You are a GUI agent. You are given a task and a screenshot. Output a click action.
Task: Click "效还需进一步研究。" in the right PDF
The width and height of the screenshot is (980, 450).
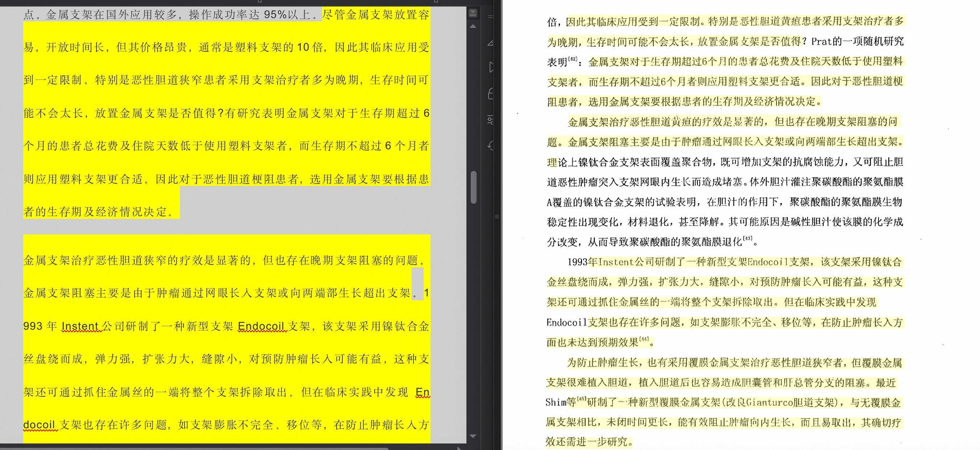pos(589,442)
